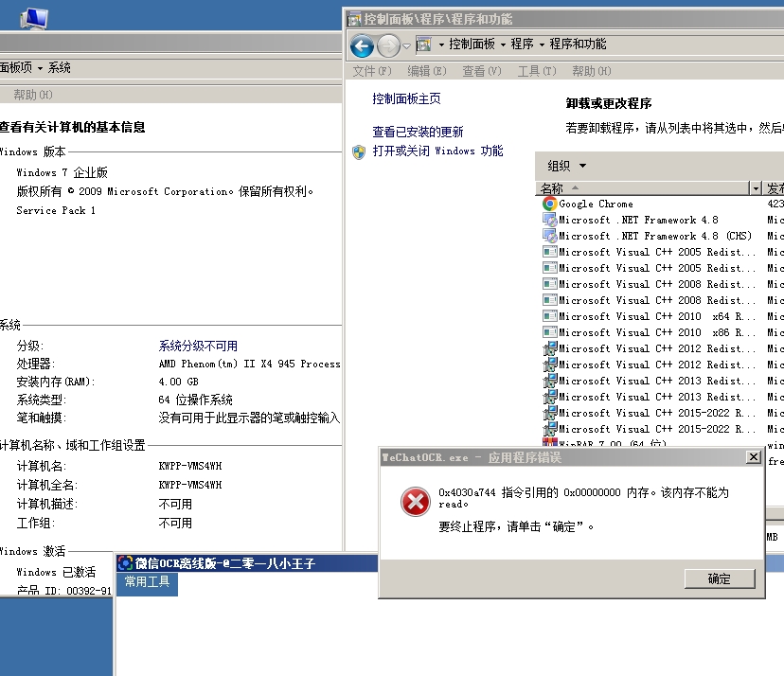
Task: Click 确定 in the WeChatOCR error dialog
Action: click(x=720, y=579)
